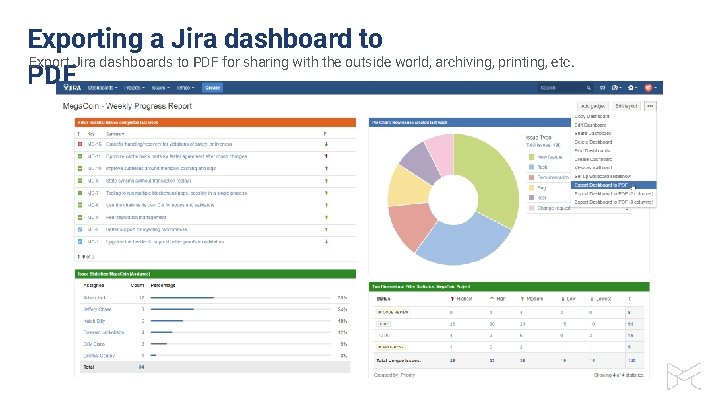720x405 pixels.
Task: Open the Projects dropdown in the navbar
Action: [x=135, y=88]
